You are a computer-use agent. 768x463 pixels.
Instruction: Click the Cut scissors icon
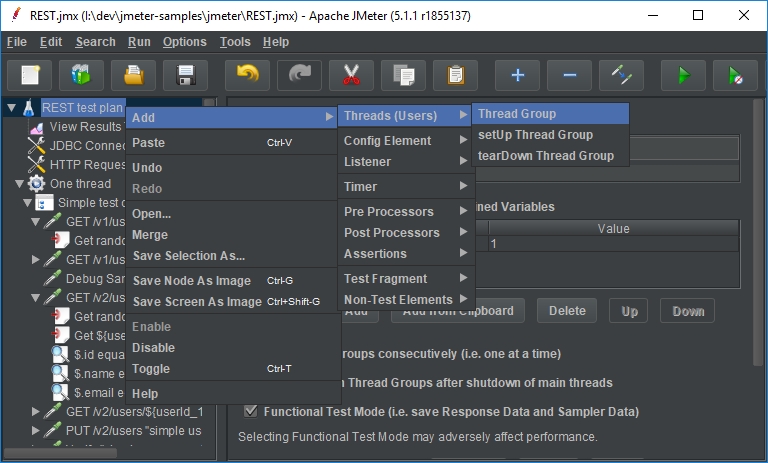coord(351,75)
